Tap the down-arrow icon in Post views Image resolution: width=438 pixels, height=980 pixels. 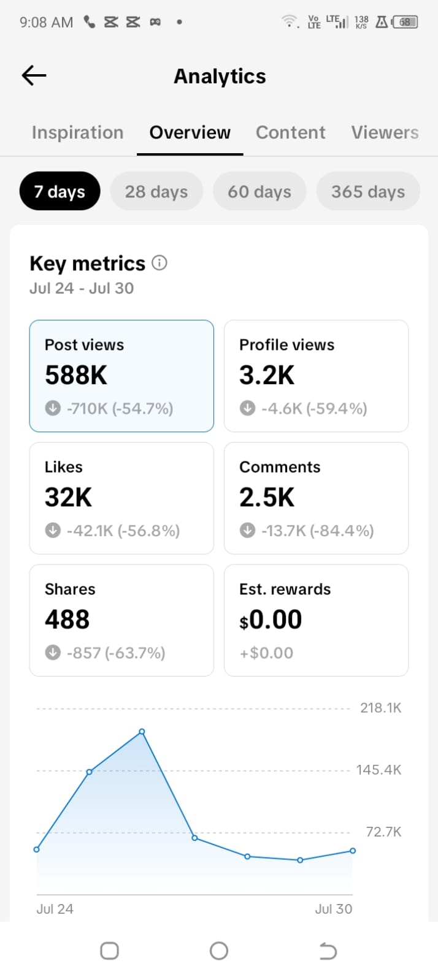coord(53,408)
